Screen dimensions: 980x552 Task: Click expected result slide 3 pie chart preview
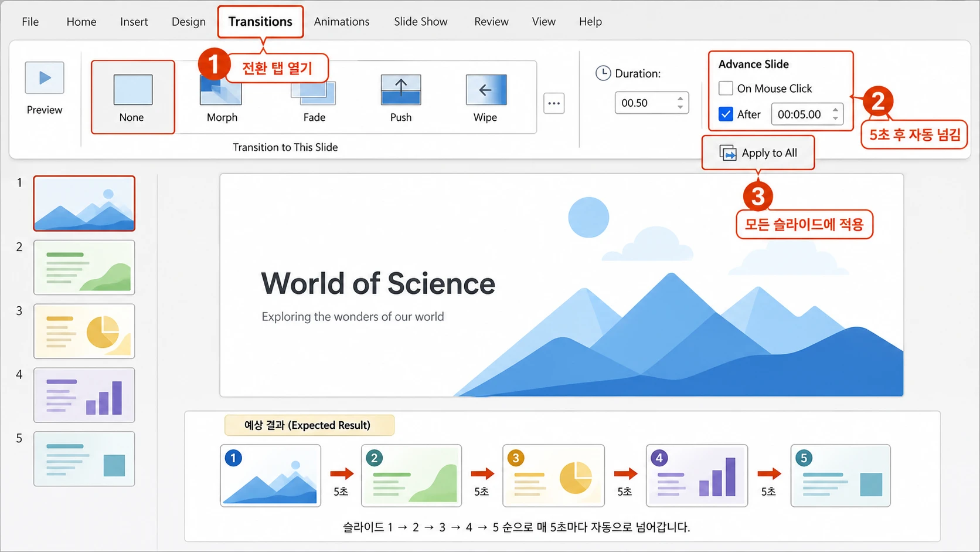tap(553, 476)
